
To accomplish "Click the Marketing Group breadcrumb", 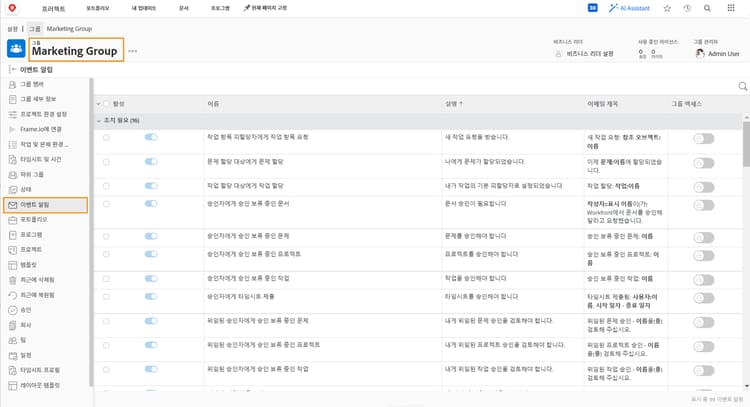I will click(69, 29).
